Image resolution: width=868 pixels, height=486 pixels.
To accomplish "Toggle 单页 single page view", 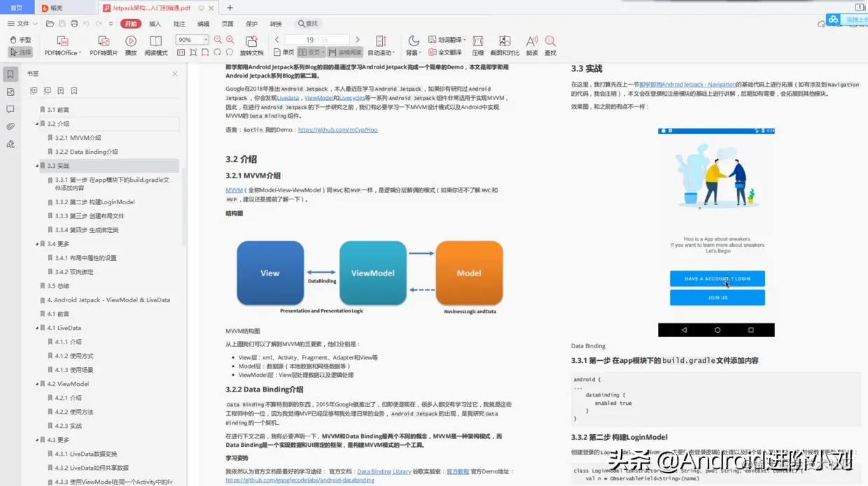I will [x=284, y=52].
